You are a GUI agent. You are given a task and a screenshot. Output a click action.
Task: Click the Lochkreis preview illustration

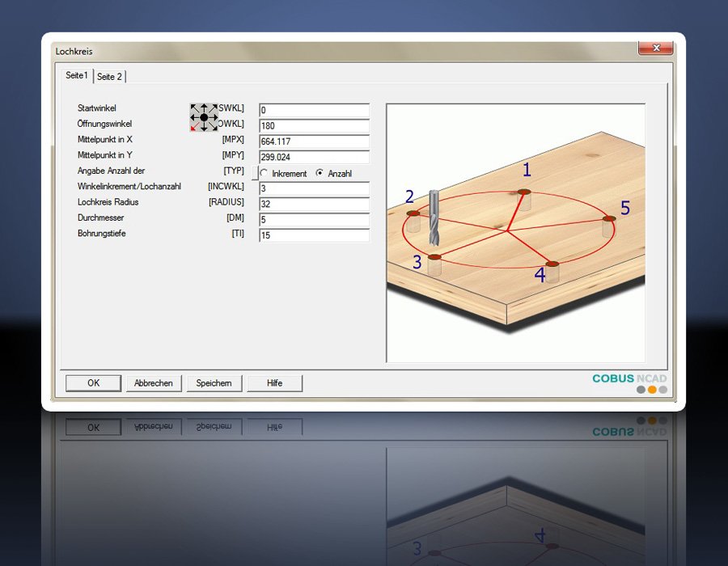tap(516, 233)
